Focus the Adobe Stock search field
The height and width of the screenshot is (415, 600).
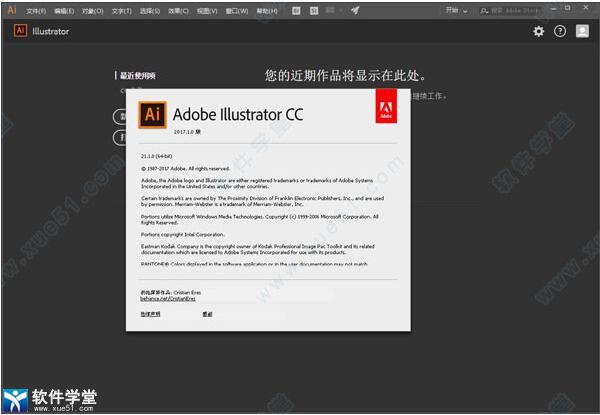pyautogui.click(x=510, y=11)
